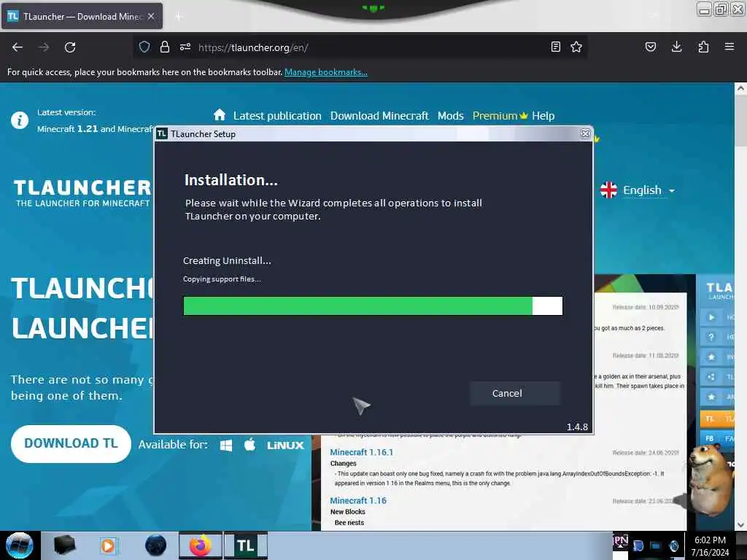Expand the English language dropdown
The width and height of the screenshot is (747, 560).
click(649, 190)
